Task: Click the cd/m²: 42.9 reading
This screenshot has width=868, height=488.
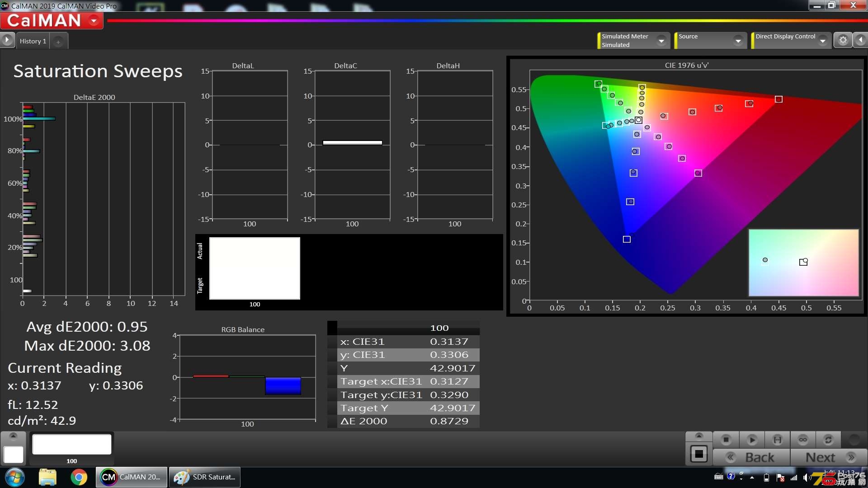Action: coord(42,421)
